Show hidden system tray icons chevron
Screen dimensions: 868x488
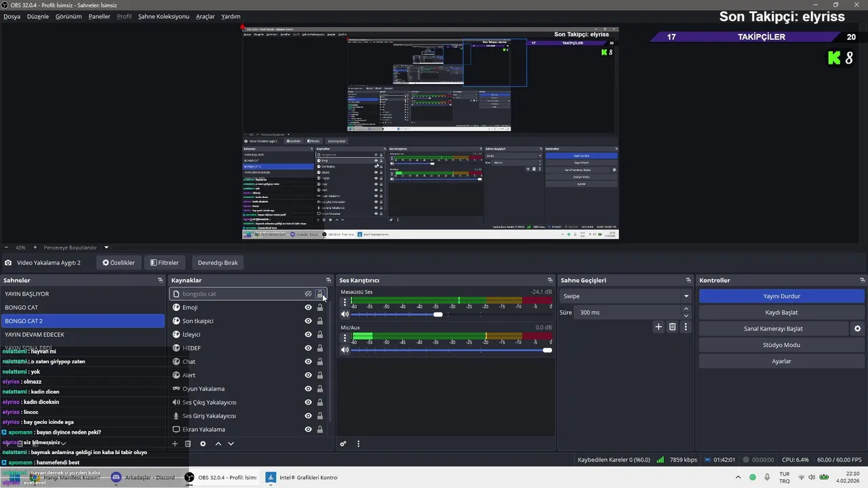[738, 477]
